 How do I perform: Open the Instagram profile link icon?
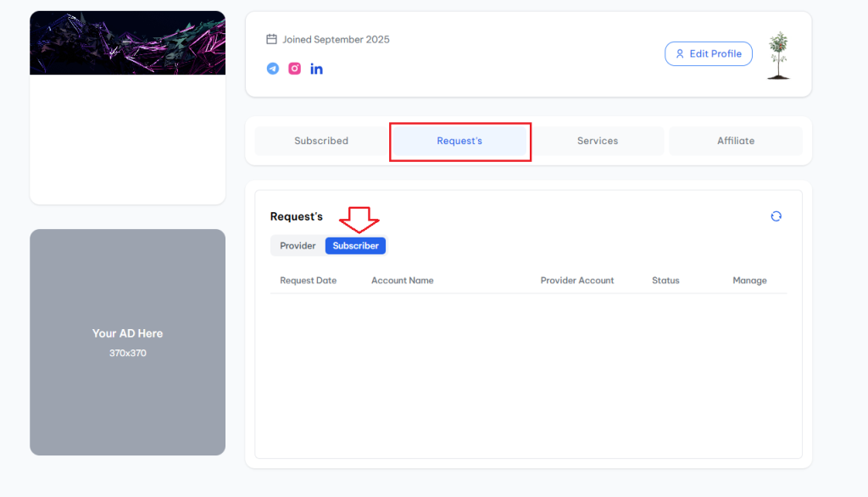coord(294,69)
